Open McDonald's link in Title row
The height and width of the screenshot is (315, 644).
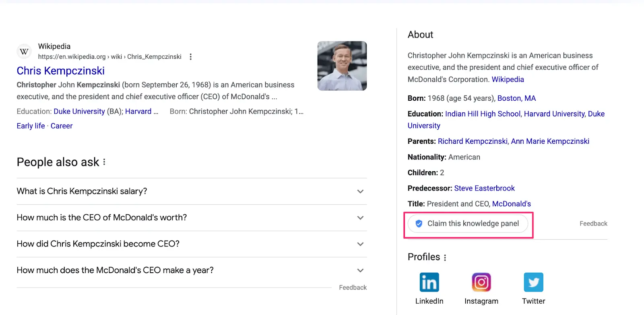coord(512,204)
